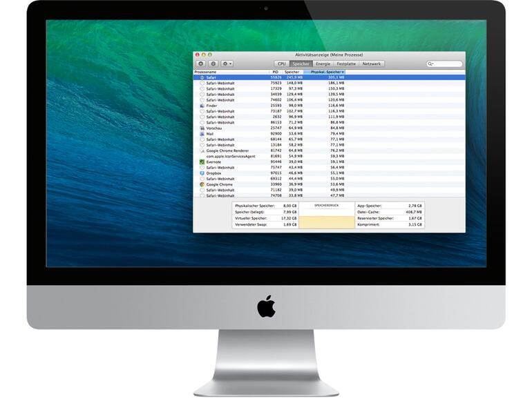Toggle sort arrow on Physikal. Speicher column
The width and height of the screenshot is (532, 399).
coord(343,72)
